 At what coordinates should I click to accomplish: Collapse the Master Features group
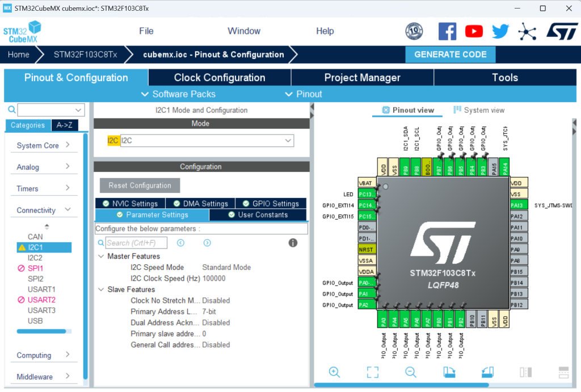tap(101, 256)
